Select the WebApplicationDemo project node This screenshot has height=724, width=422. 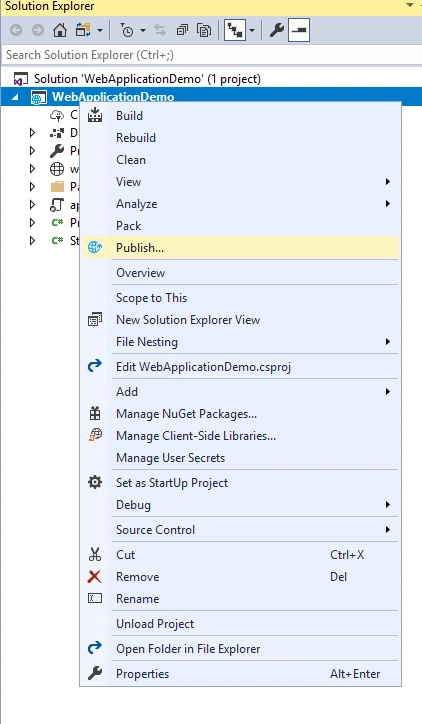tap(113, 97)
